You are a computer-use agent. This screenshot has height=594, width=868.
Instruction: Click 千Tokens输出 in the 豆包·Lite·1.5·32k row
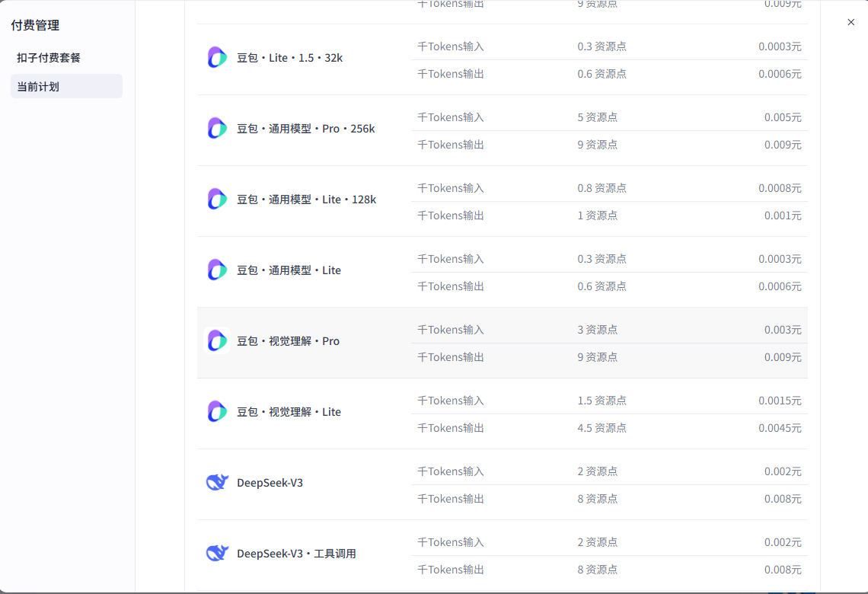(451, 74)
